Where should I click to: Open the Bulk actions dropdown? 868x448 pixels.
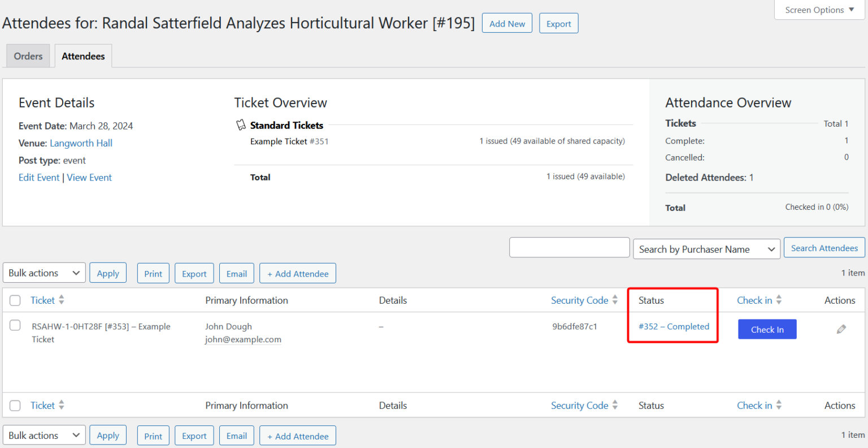click(44, 273)
